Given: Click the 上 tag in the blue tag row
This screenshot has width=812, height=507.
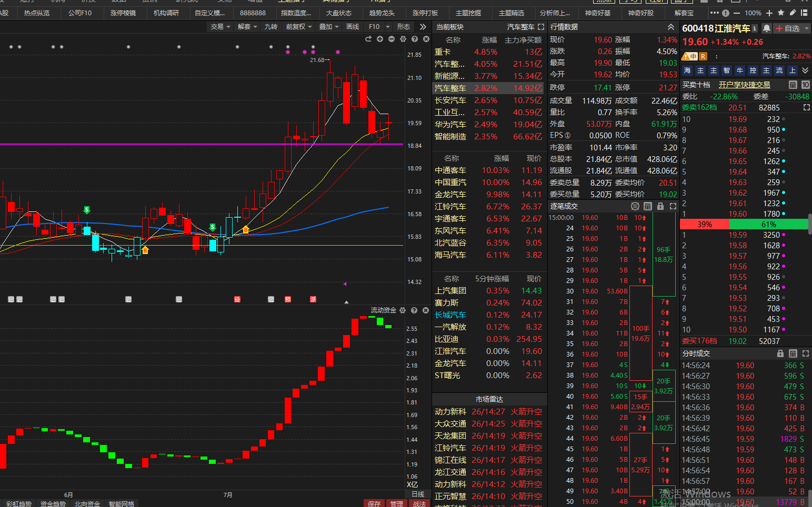Looking at the screenshot, I should pyautogui.click(x=793, y=70).
